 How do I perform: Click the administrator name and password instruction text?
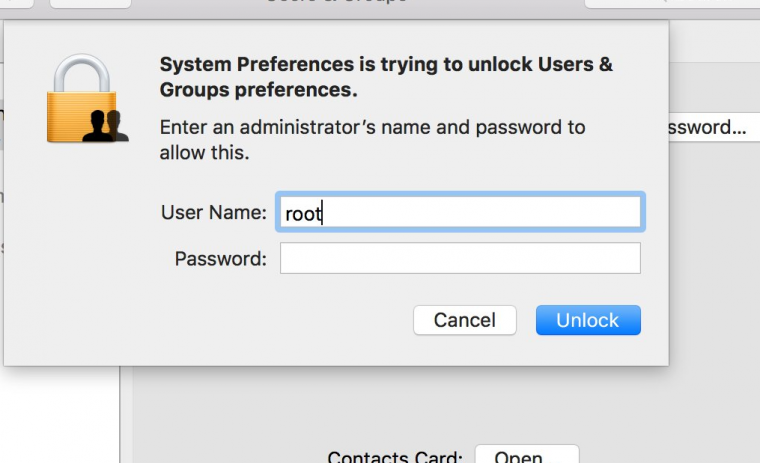(x=372, y=140)
